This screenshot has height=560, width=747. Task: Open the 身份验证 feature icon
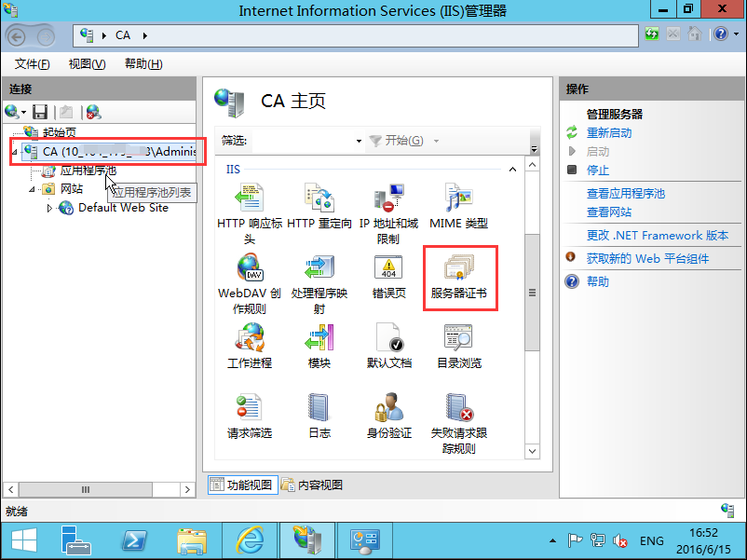[388, 415]
